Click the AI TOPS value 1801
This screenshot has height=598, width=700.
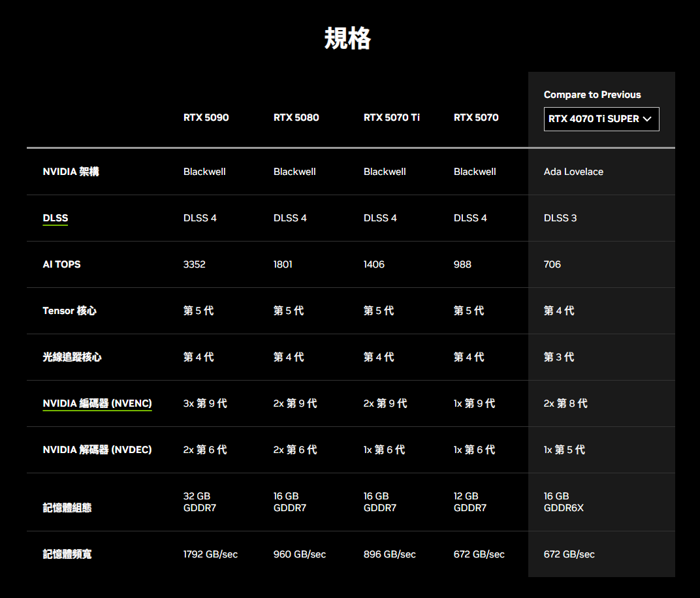coord(283,264)
